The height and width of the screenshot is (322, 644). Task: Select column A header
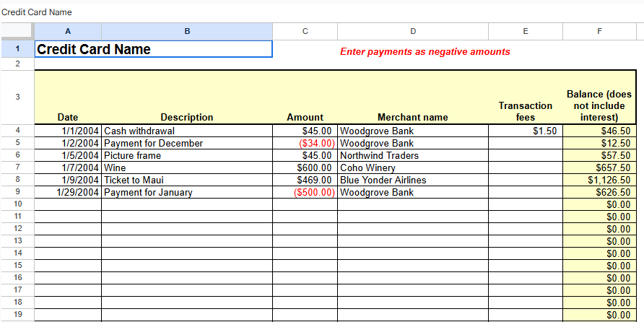coord(68,31)
